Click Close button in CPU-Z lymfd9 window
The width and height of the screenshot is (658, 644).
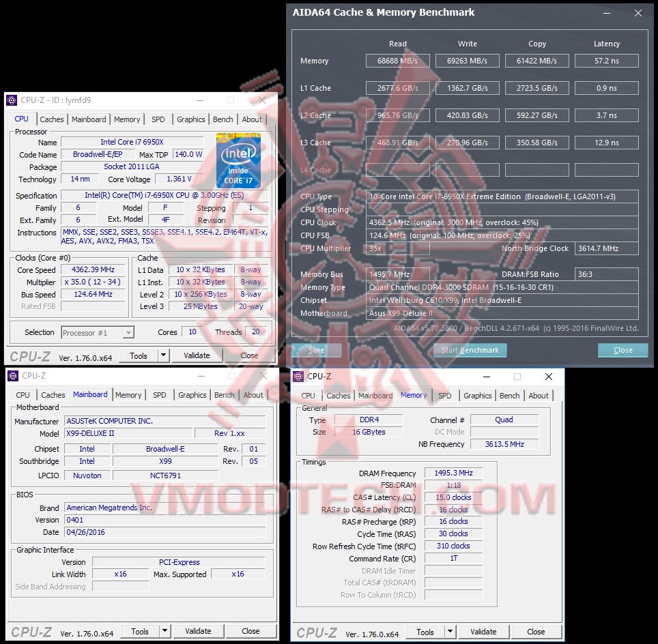[x=249, y=356]
